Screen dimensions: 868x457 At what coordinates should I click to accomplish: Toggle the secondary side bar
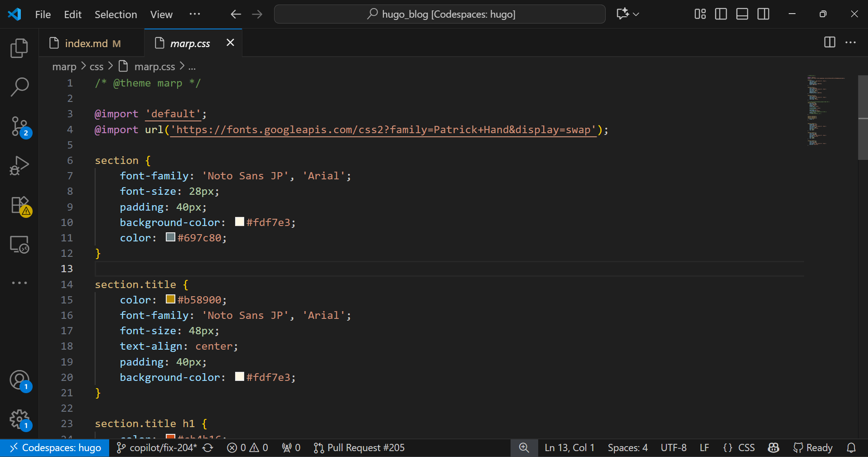(763, 14)
